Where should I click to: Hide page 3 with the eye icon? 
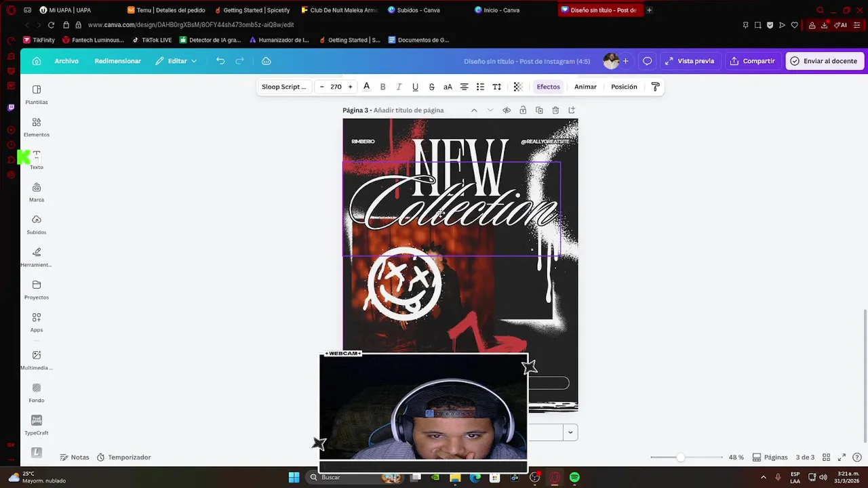507,110
